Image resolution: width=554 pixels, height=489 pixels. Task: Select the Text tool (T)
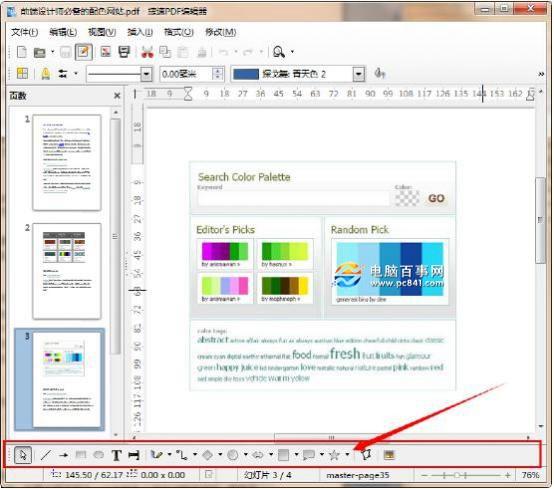point(116,455)
